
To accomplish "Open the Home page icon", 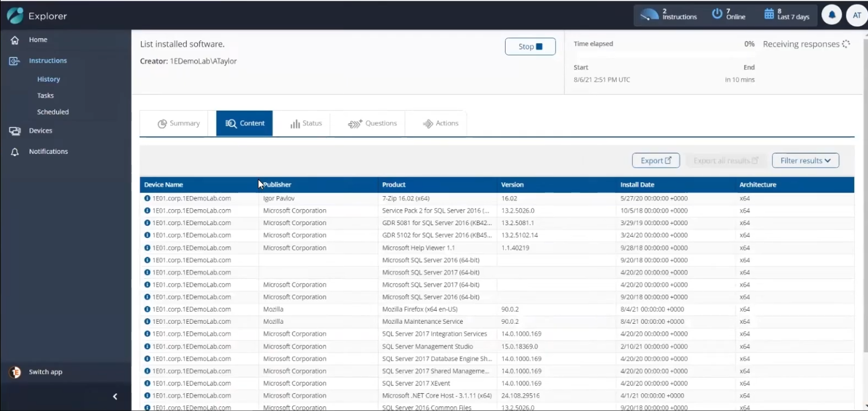I will 15,40.
